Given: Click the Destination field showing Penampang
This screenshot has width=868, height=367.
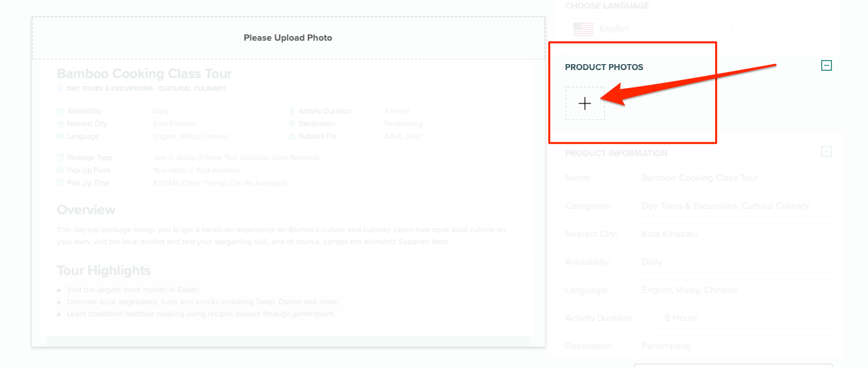Looking at the screenshot, I should (x=733, y=346).
